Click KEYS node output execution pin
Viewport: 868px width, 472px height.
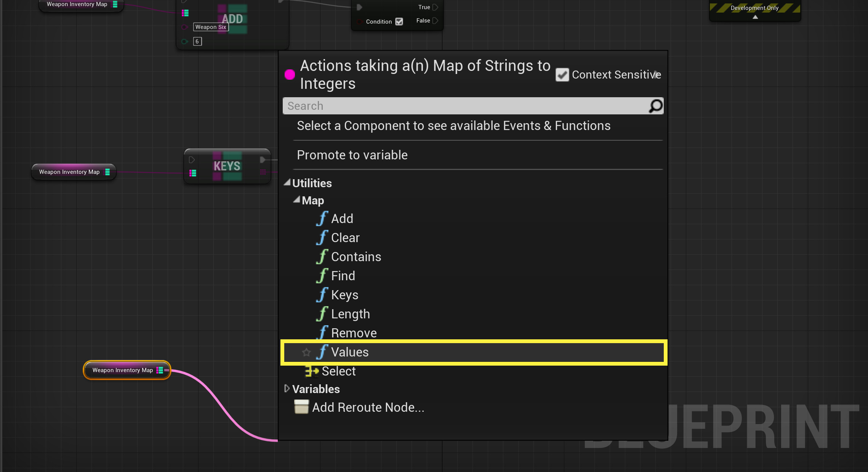pos(263,160)
